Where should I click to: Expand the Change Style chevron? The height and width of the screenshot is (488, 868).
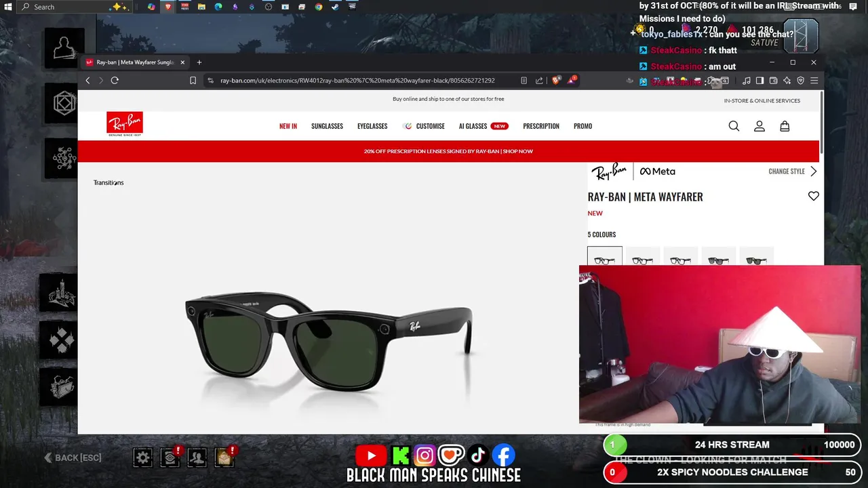point(814,171)
